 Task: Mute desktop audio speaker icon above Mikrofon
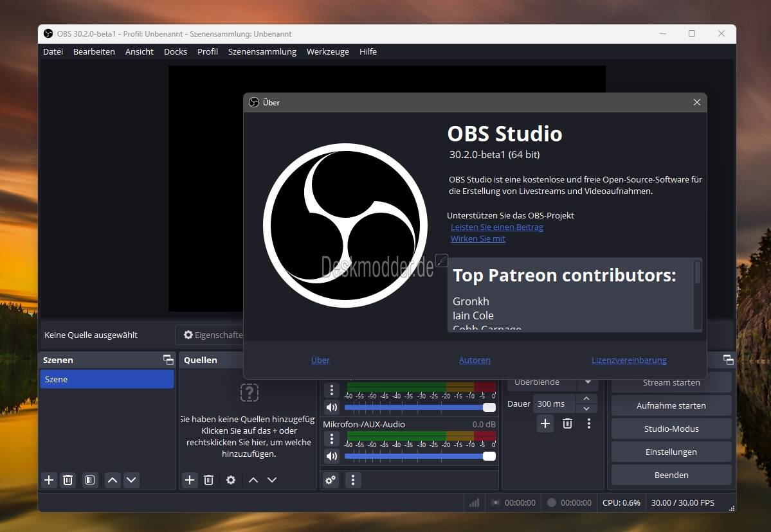pos(332,407)
